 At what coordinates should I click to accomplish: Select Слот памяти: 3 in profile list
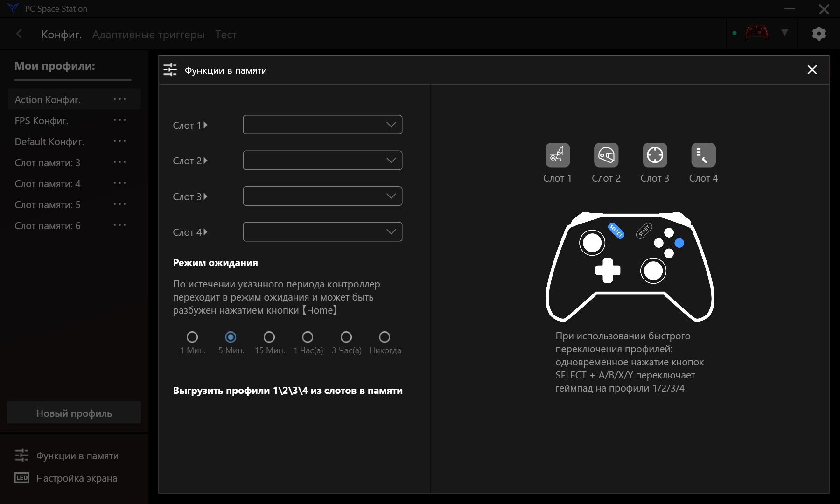(48, 162)
